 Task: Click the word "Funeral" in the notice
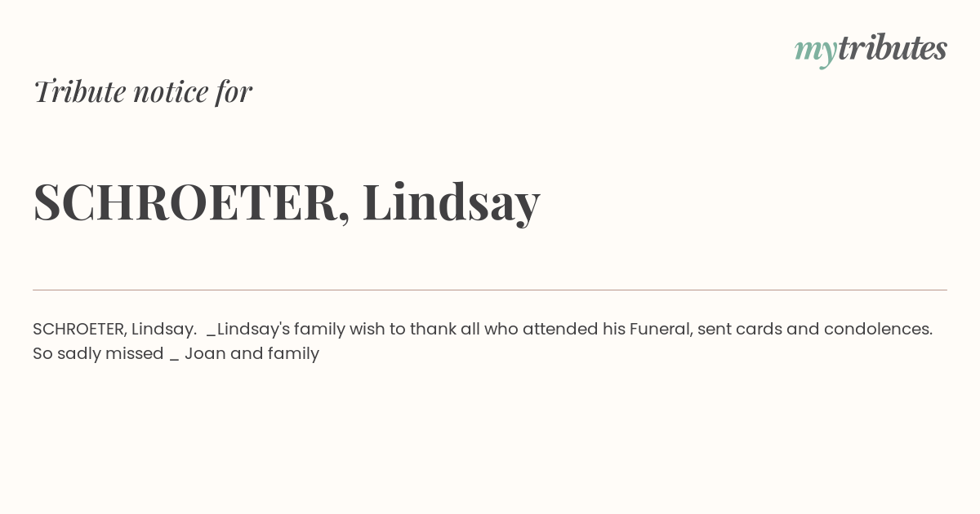(661, 329)
